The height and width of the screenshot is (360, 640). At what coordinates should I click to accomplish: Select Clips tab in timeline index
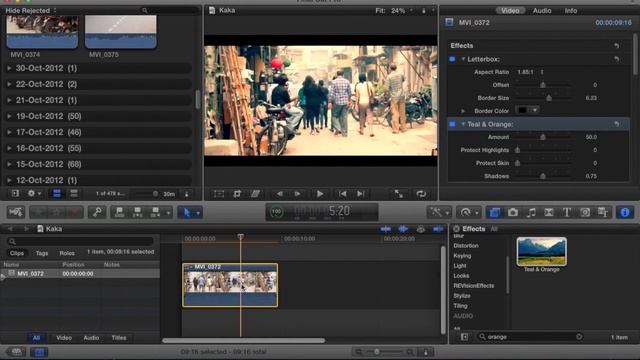point(17,253)
